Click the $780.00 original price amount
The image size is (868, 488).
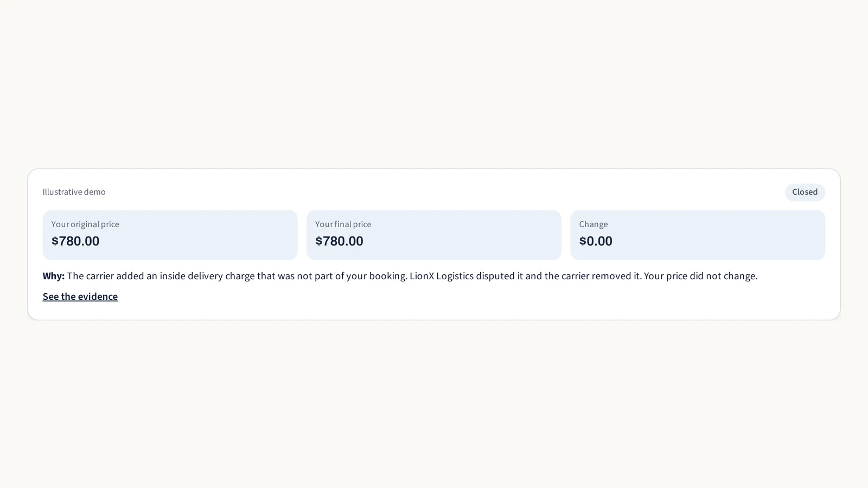(75, 241)
